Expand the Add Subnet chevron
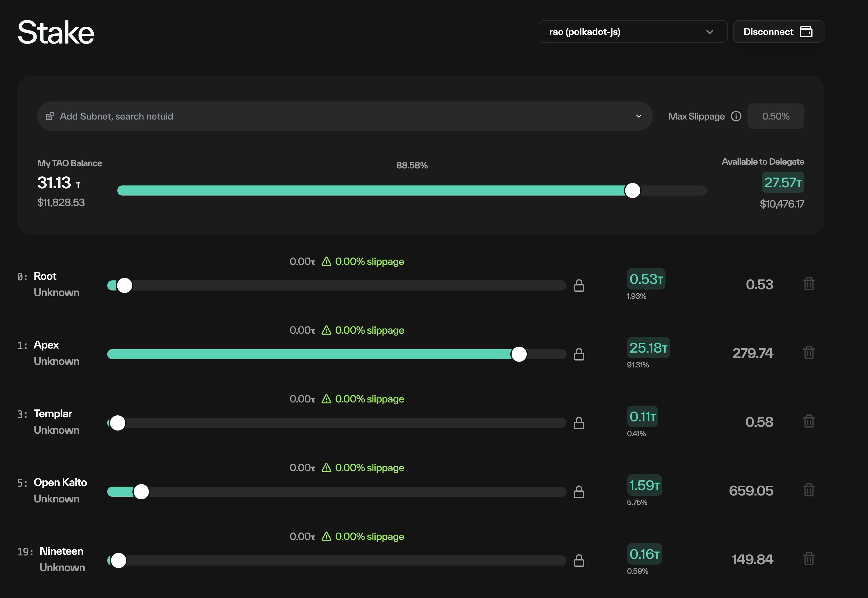The width and height of the screenshot is (868, 598). point(638,116)
